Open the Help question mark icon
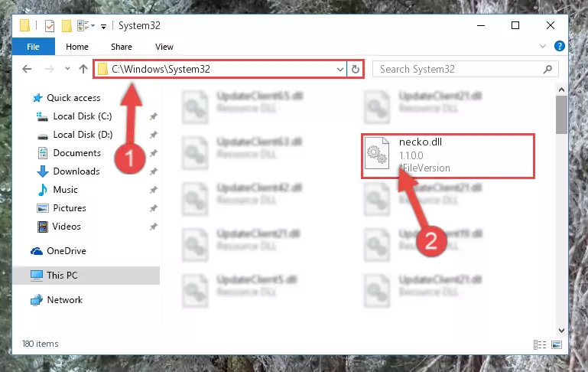 pos(560,46)
